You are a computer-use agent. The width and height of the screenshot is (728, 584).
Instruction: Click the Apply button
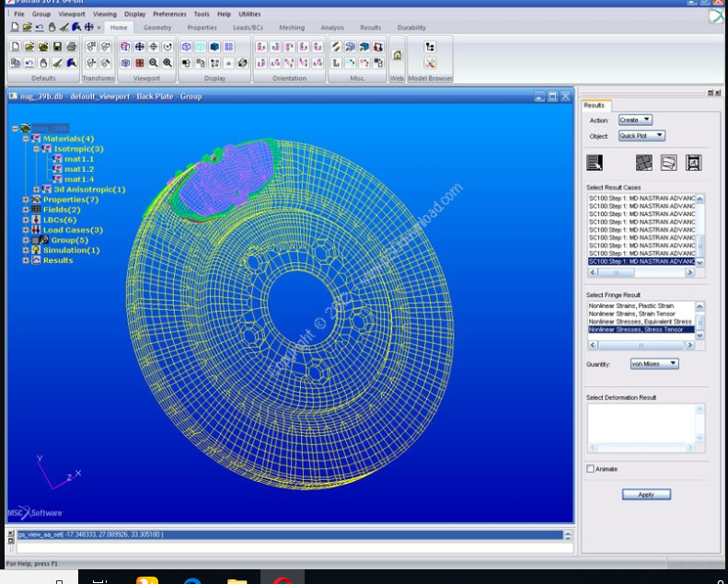pos(646,495)
